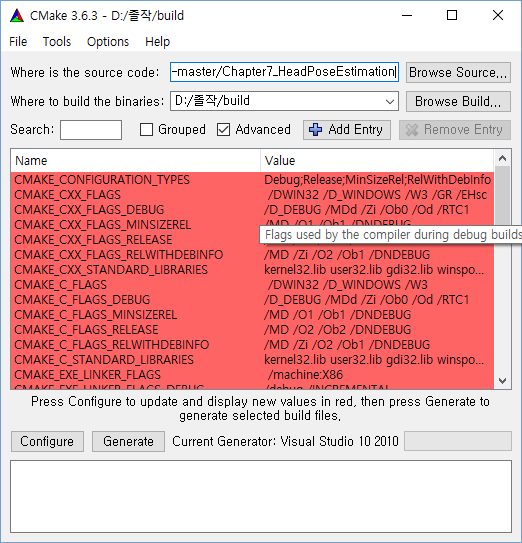Edit value Debug;Release;MinSizeRel;RelWithDebInfo

(x=377, y=180)
